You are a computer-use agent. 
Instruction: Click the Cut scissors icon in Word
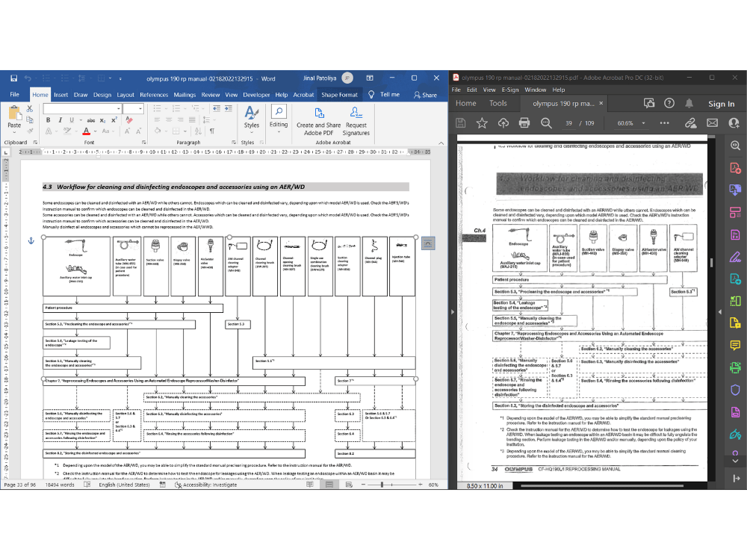click(x=30, y=108)
